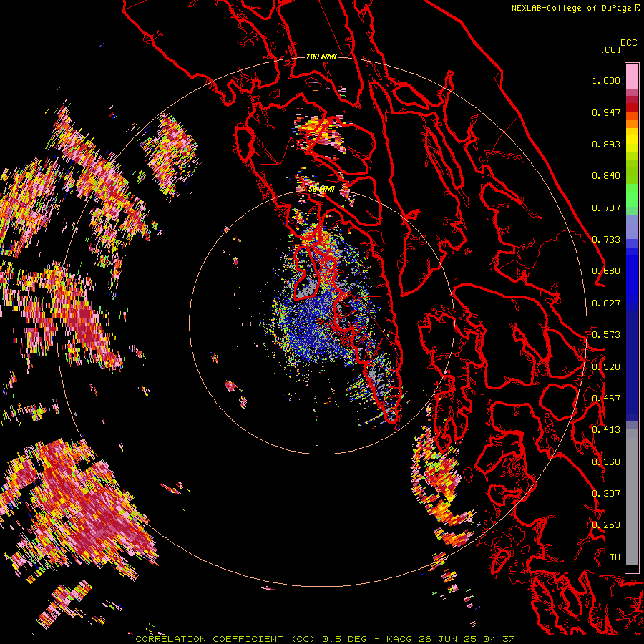Click the 0.467 value on color scale
This screenshot has width=644, height=644.
click(606, 399)
